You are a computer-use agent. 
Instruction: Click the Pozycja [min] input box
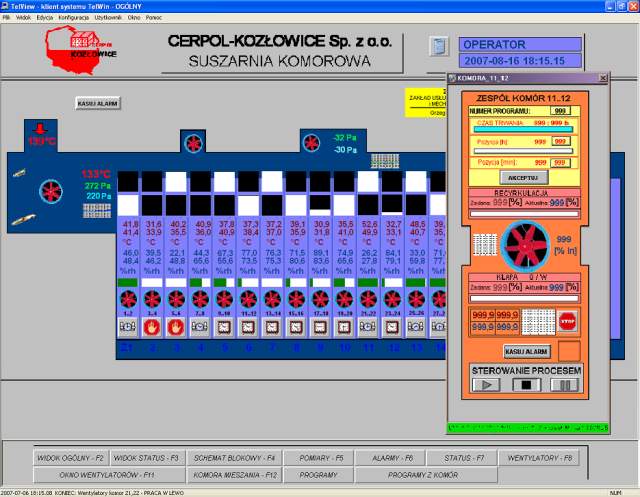tap(560, 162)
